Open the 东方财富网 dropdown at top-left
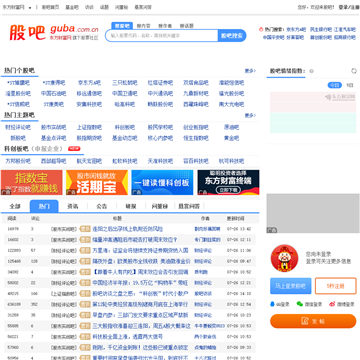 coord(17,7)
